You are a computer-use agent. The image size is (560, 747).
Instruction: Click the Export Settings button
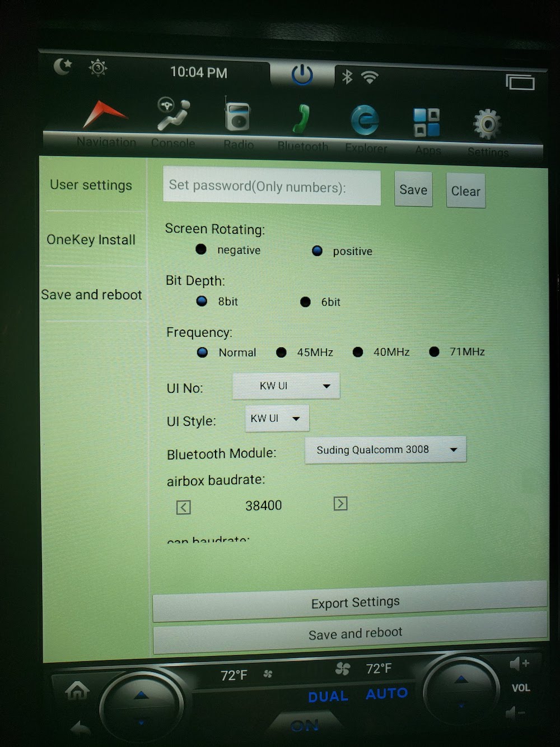[350, 602]
